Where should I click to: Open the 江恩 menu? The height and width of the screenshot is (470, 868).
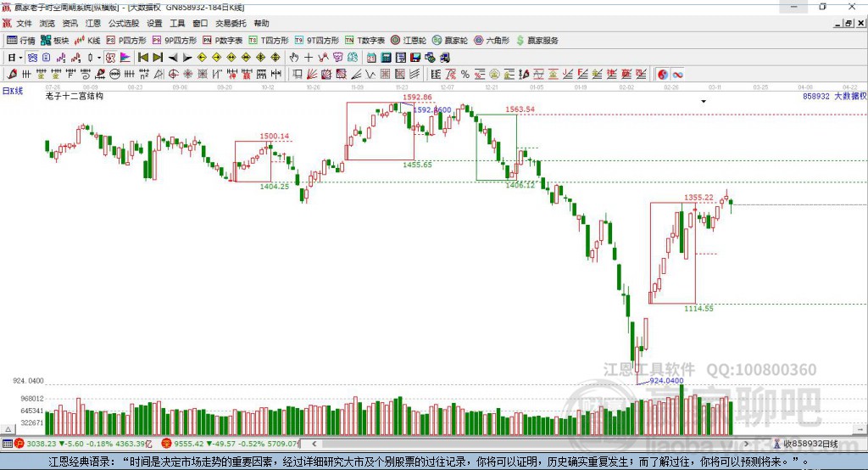tap(93, 23)
